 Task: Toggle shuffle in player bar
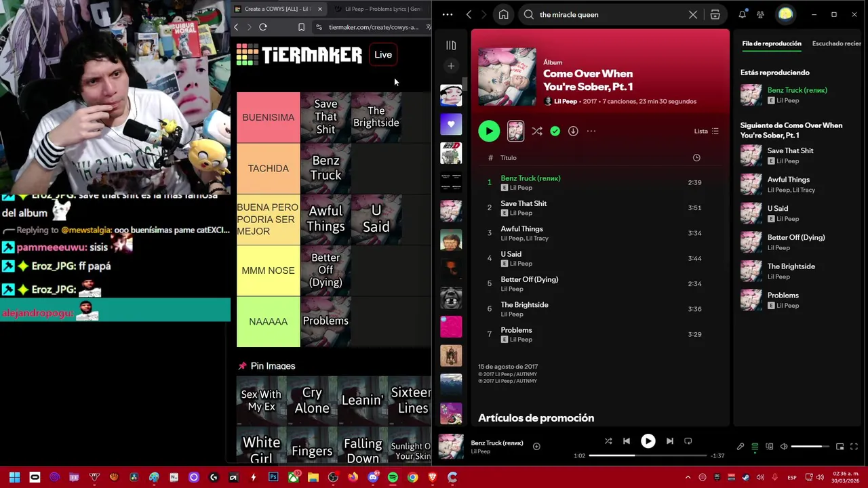click(x=608, y=441)
